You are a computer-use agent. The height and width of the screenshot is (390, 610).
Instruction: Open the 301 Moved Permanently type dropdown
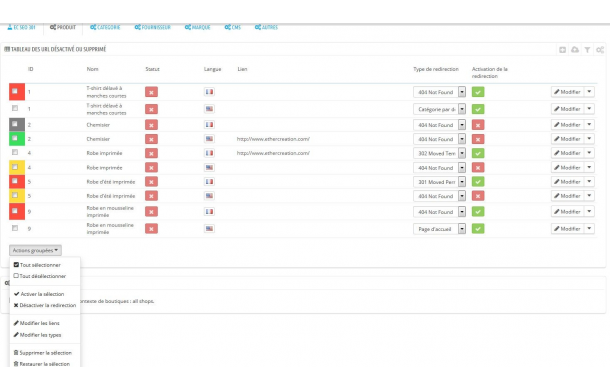click(x=439, y=182)
